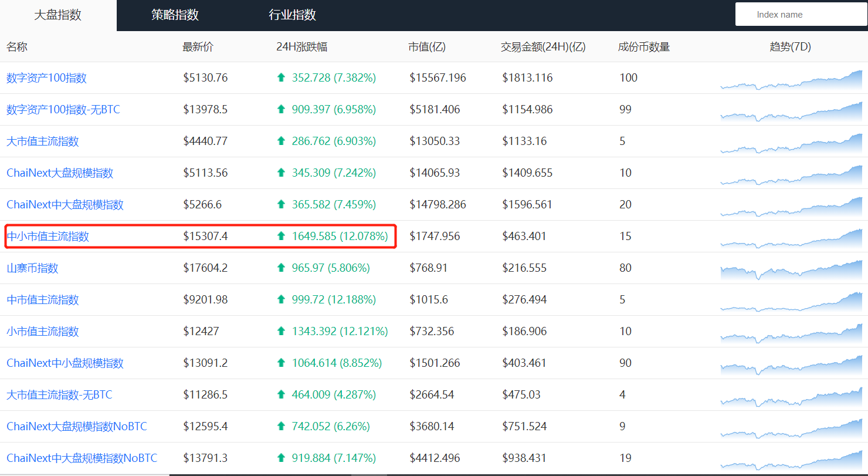Screen dimensions: 868x476
Task: Click the ChaiNext中大盘规模指数 7D trend chart
Action: 791,207
